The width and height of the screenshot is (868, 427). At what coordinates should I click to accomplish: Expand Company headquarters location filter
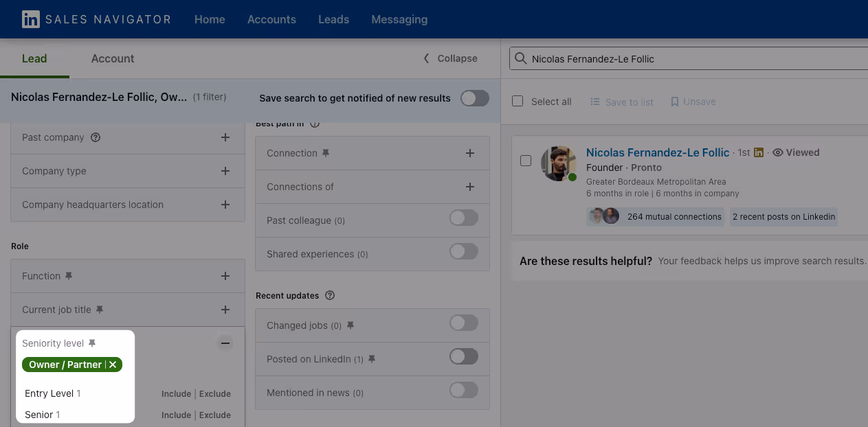(225, 205)
